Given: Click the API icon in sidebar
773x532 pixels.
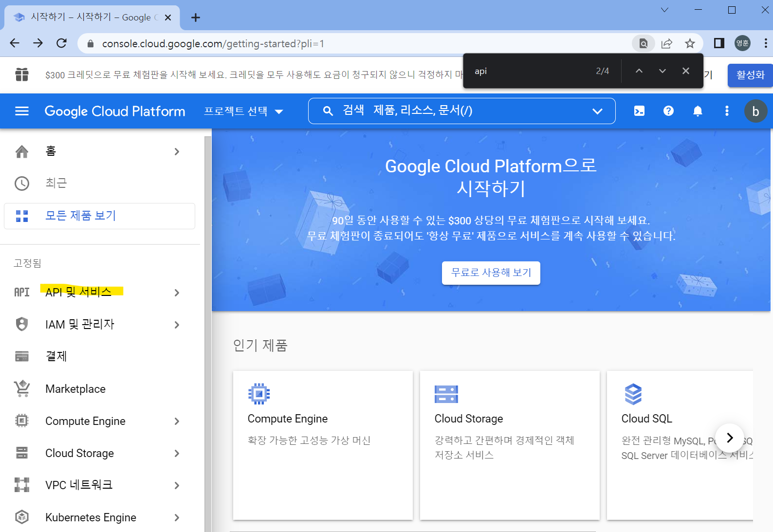Looking at the screenshot, I should [x=22, y=292].
